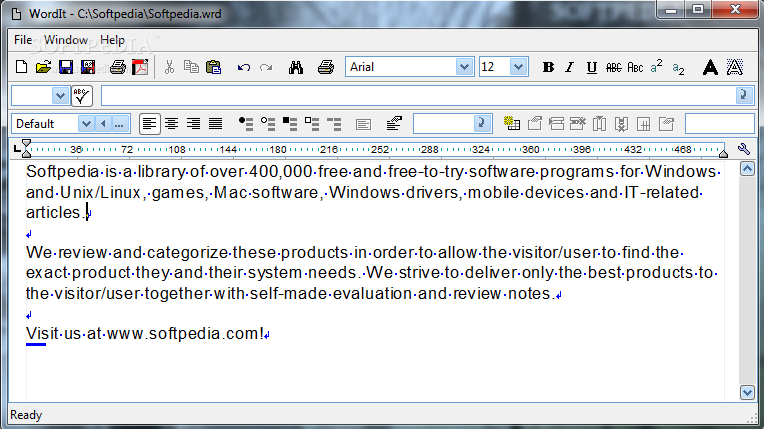Insert new table with star grid icon

(x=512, y=123)
